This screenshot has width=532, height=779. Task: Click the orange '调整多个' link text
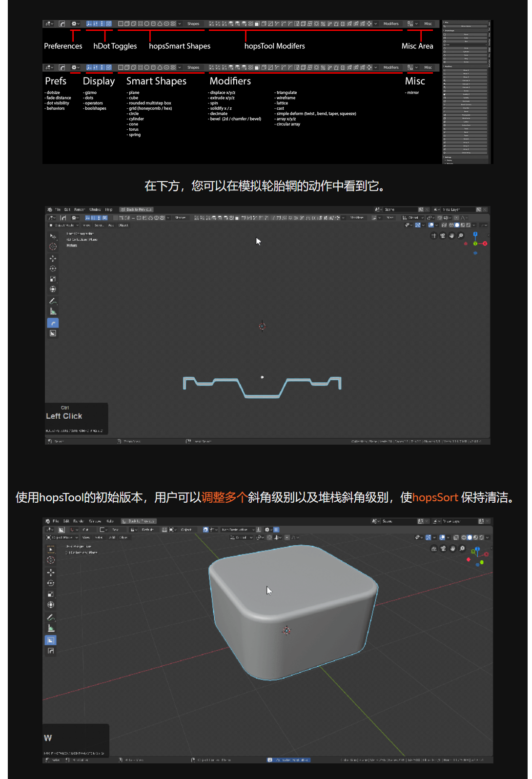coord(225,497)
